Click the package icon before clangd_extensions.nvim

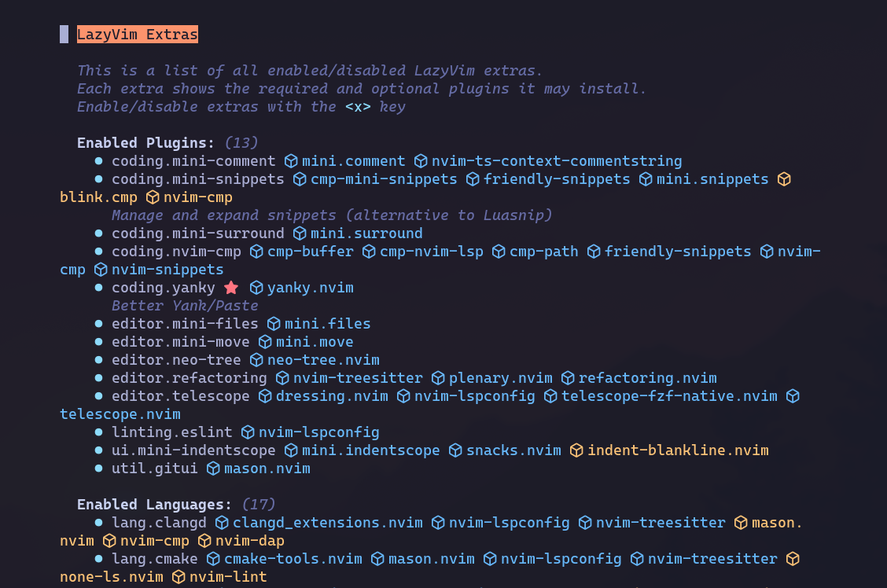tap(222, 523)
